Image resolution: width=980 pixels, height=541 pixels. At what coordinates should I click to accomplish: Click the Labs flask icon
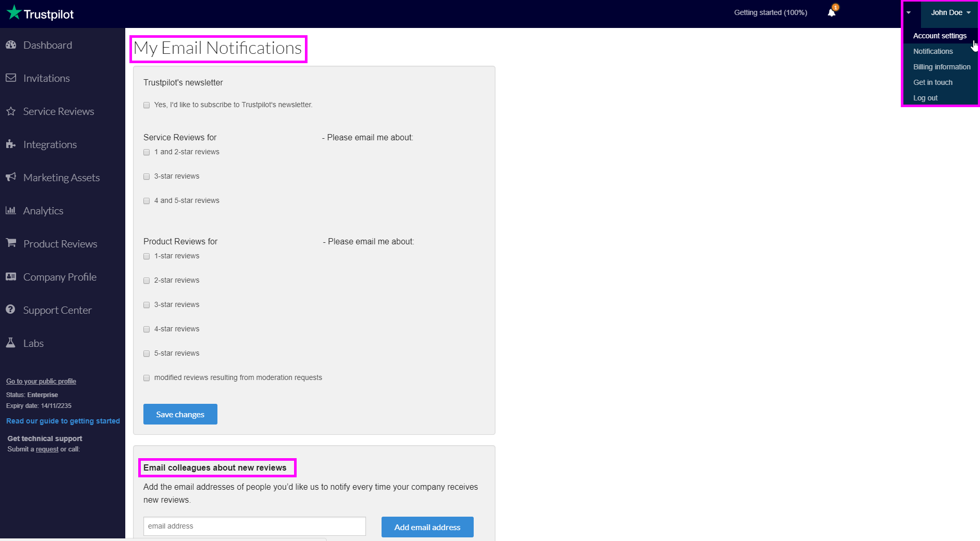click(11, 343)
